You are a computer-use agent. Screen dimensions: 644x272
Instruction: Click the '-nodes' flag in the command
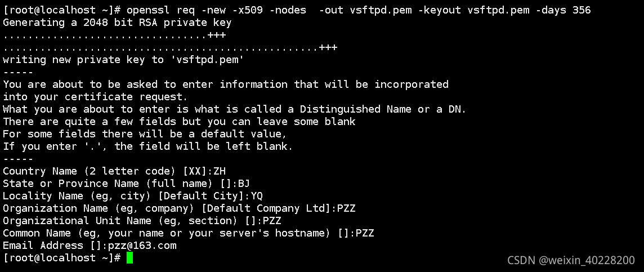[x=288, y=10]
